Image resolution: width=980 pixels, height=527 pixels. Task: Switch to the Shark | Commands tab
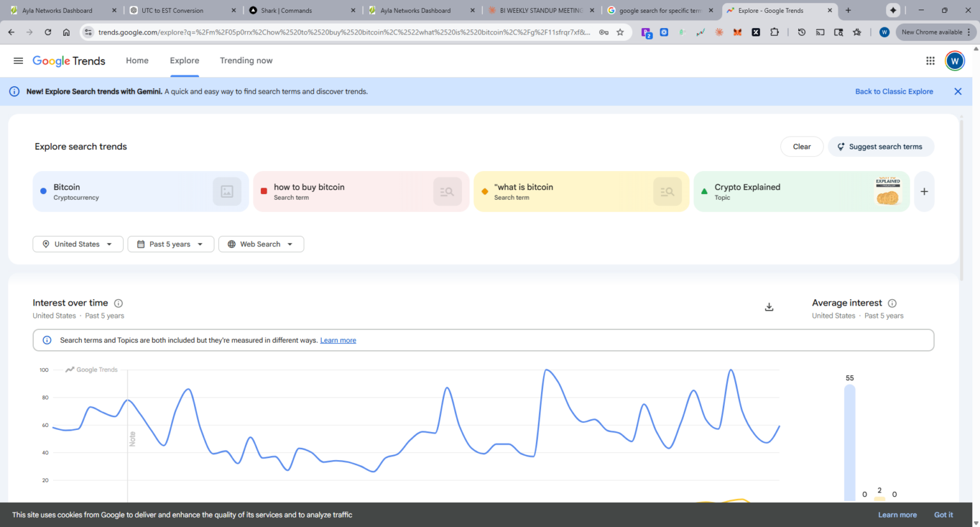point(302,10)
